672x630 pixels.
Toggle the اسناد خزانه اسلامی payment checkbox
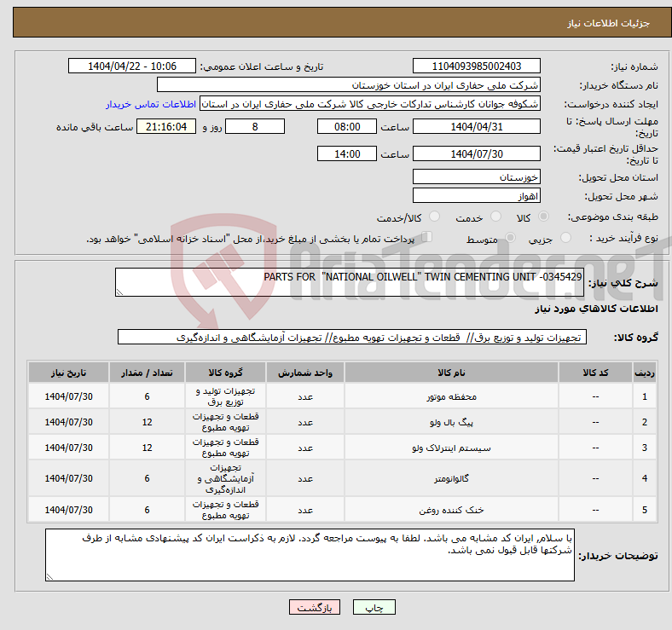click(x=426, y=237)
